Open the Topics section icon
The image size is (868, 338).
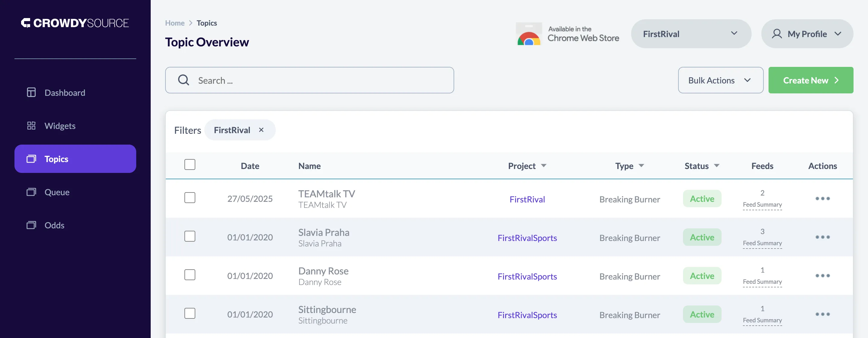click(x=31, y=158)
